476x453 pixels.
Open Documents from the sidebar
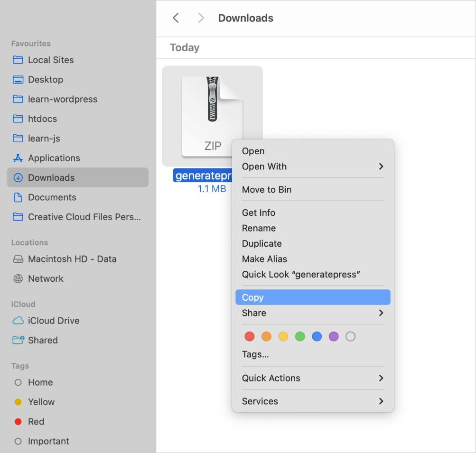pyautogui.click(x=78, y=197)
